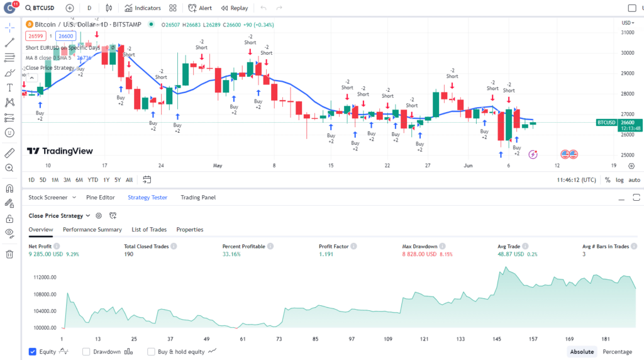Select the 6M date range
Image resolution: width=644 pixels, height=360 pixels.
point(79,179)
